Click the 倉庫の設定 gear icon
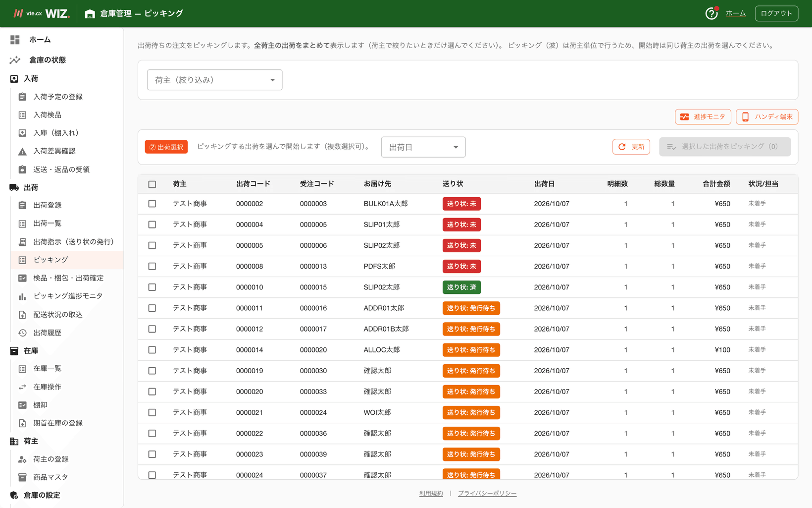This screenshot has height=508, width=812. coord(14,495)
